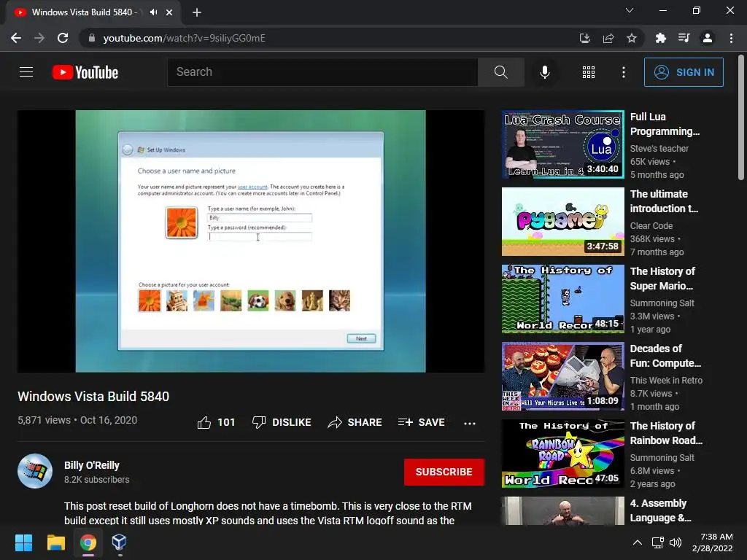Go back in Chrome
This screenshot has width=747, height=560.
click(x=16, y=38)
